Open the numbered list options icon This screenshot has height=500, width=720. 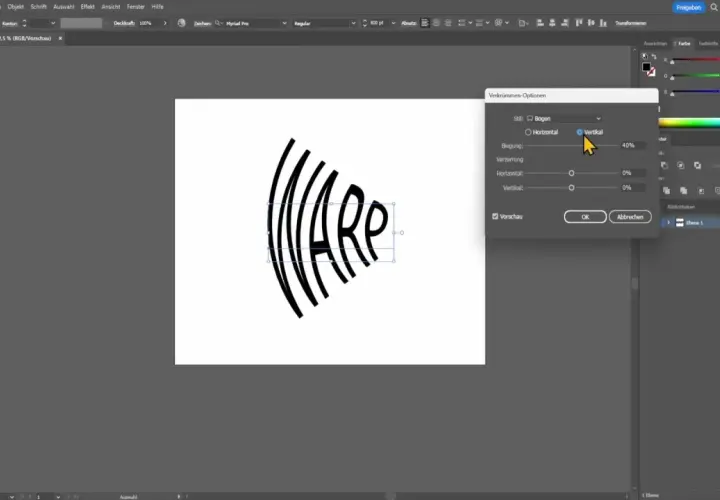482,23
